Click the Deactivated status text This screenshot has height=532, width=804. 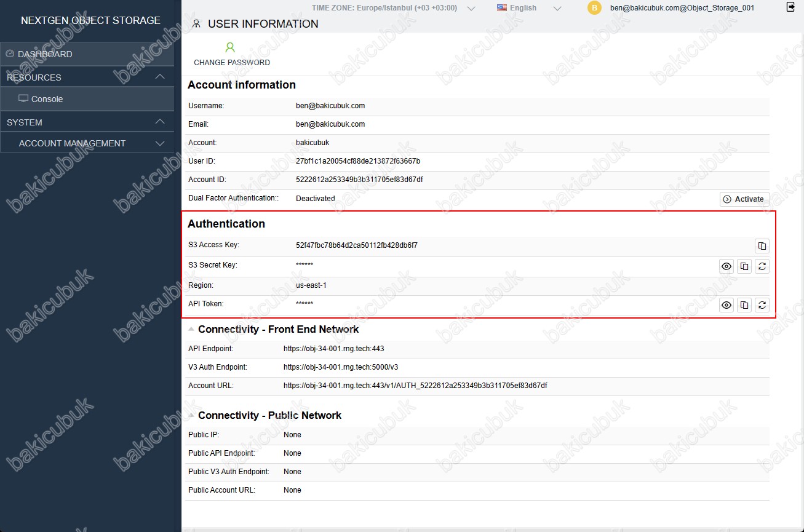[x=316, y=199]
